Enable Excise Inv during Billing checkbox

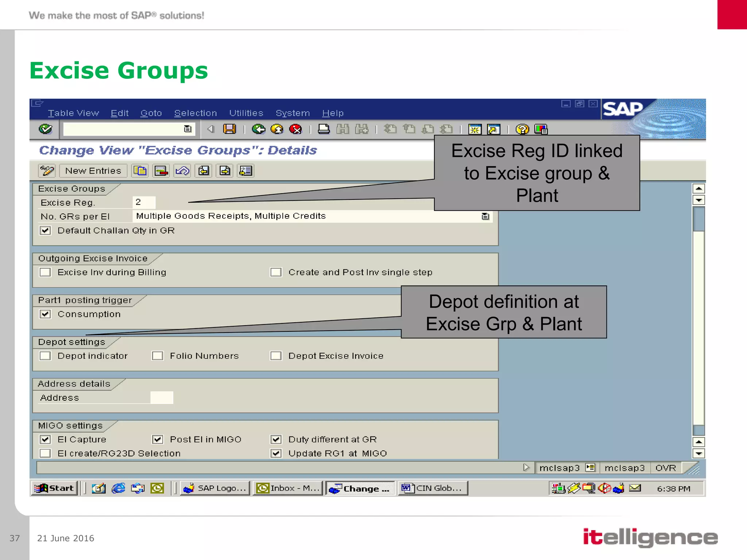click(x=45, y=272)
